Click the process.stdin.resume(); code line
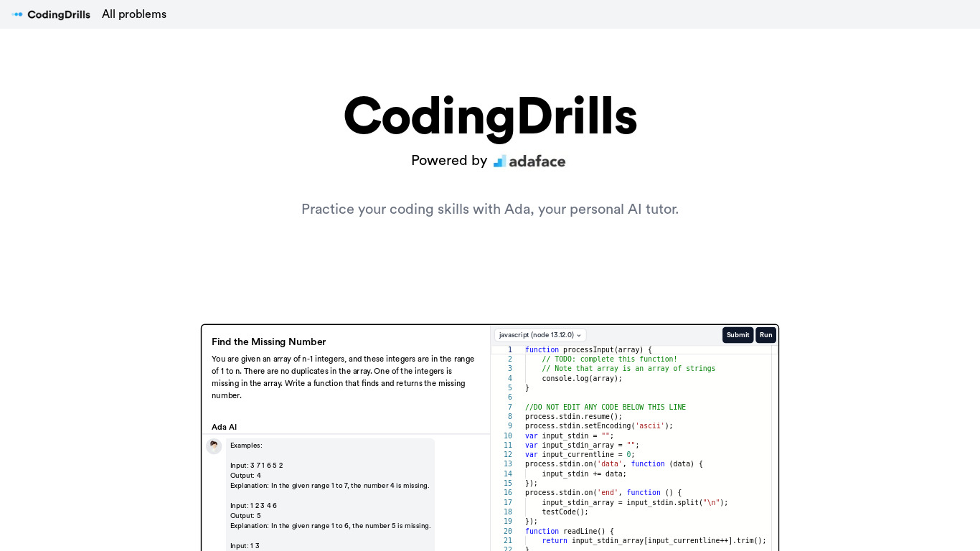This screenshot has width=980, height=551. coord(574,417)
